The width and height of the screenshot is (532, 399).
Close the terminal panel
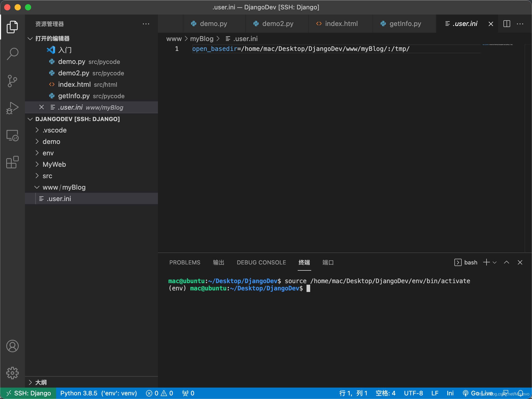pos(520,262)
